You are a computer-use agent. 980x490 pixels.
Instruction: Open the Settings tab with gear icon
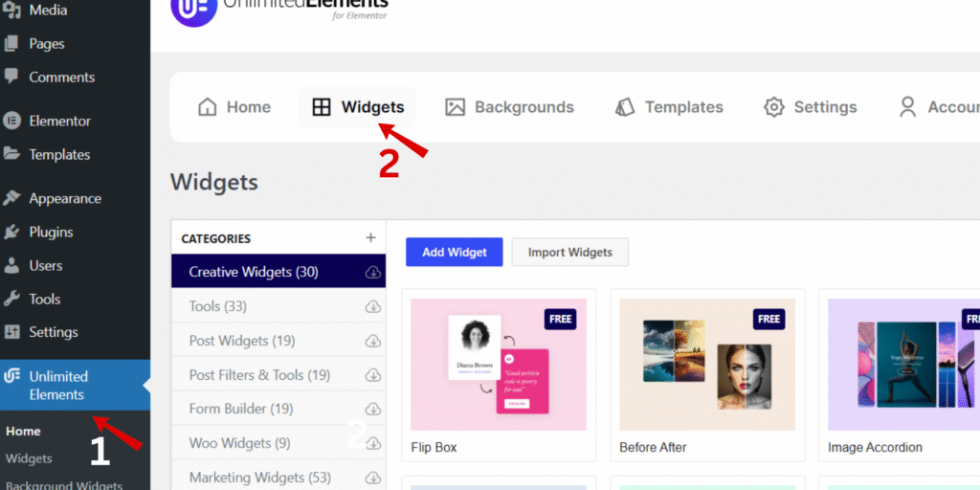coord(810,107)
